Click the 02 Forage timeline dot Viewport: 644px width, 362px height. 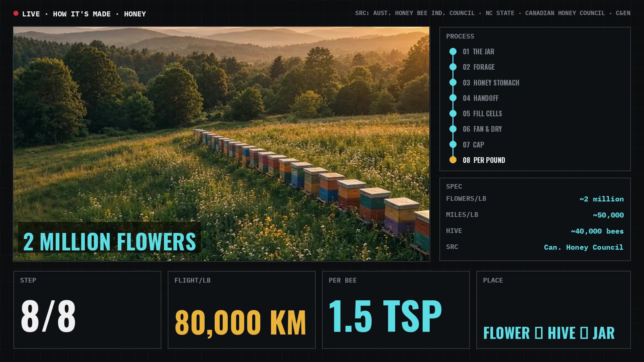pyautogui.click(x=453, y=67)
